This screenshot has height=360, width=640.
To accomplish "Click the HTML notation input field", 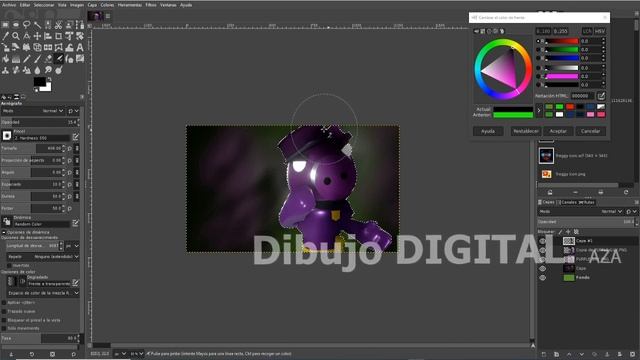I will [x=583, y=96].
